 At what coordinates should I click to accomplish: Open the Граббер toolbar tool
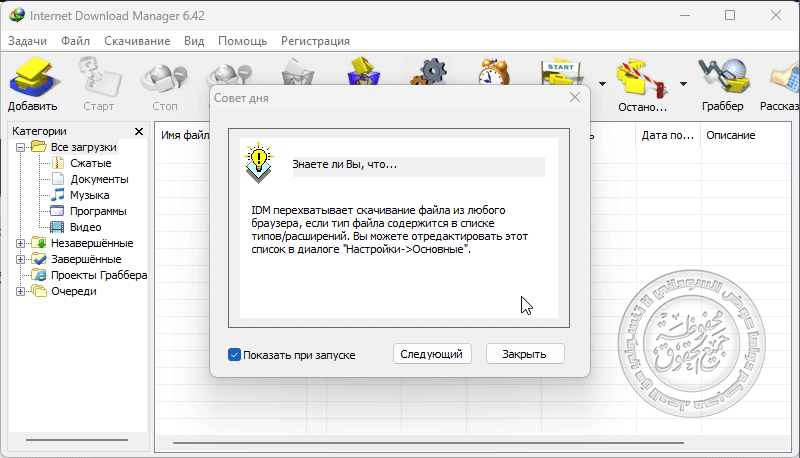click(722, 84)
